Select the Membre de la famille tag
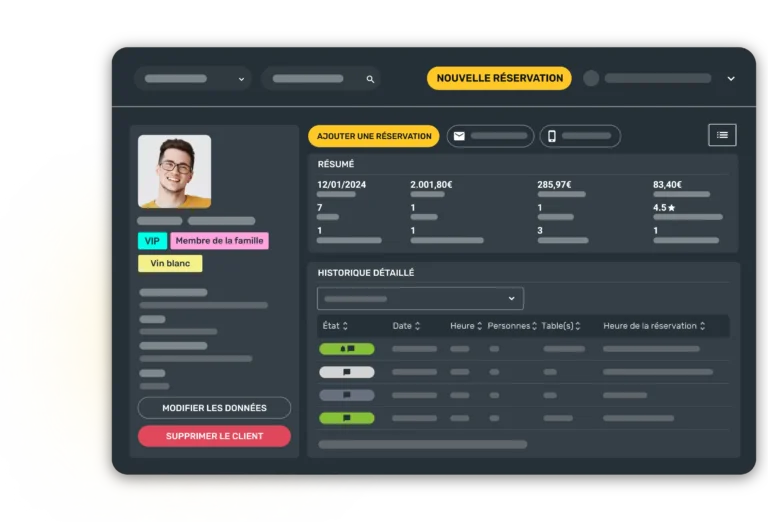Screen dimensions: 768x522 tap(219, 241)
